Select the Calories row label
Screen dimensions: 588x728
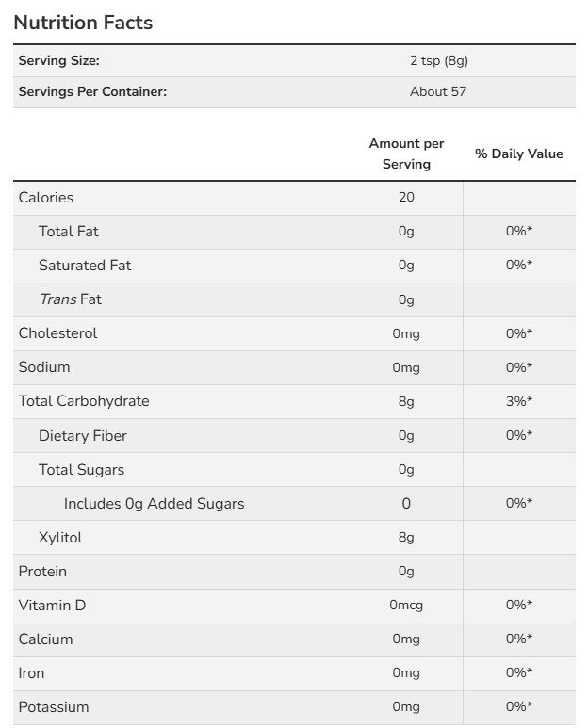[46, 198]
